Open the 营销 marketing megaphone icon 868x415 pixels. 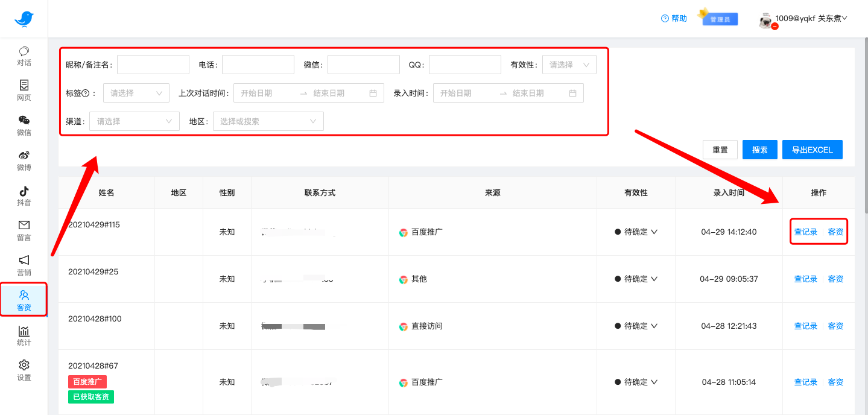(24, 265)
